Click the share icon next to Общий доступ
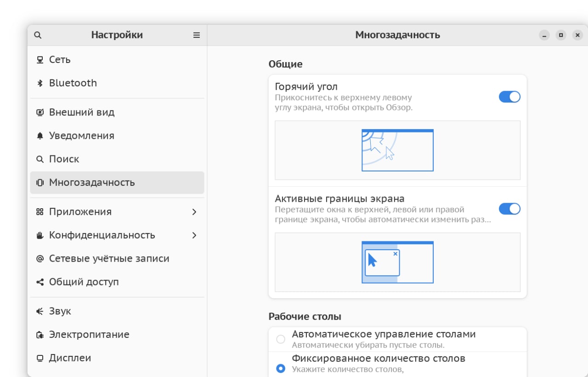The height and width of the screenshot is (377, 588). (x=40, y=282)
